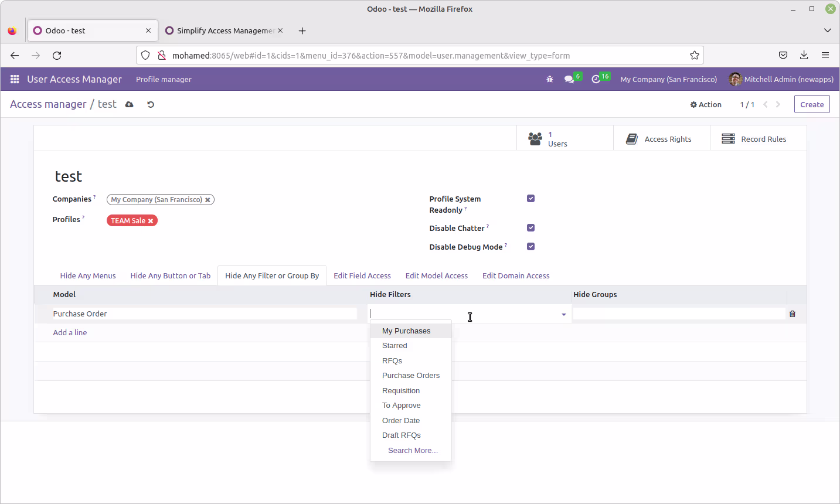Click the User Access Manager app title
The height and width of the screenshot is (504, 840).
tap(74, 79)
